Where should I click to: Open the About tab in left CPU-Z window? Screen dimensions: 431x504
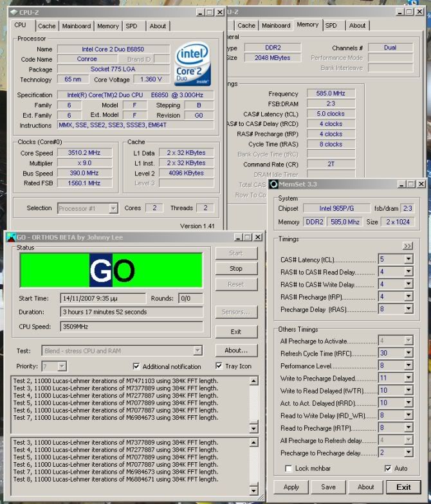tap(158, 26)
